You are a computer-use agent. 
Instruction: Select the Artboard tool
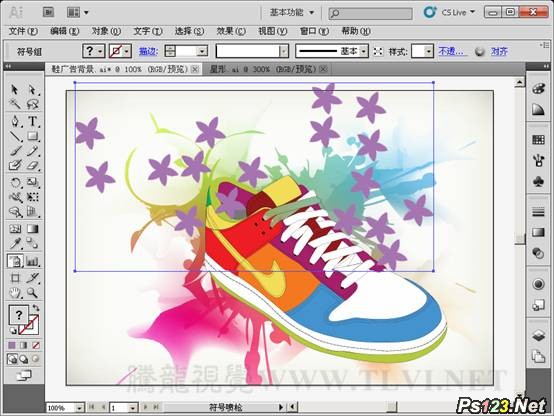[x=14, y=278]
